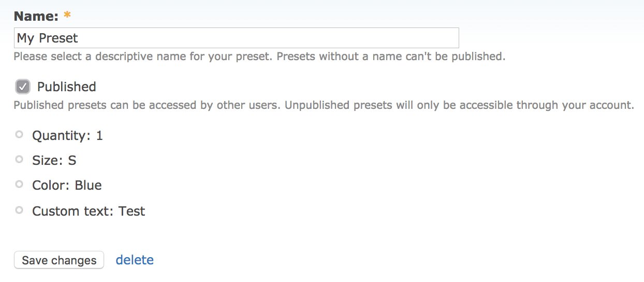Click the bold Name field label
This screenshot has height=282, width=644.
point(36,16)
